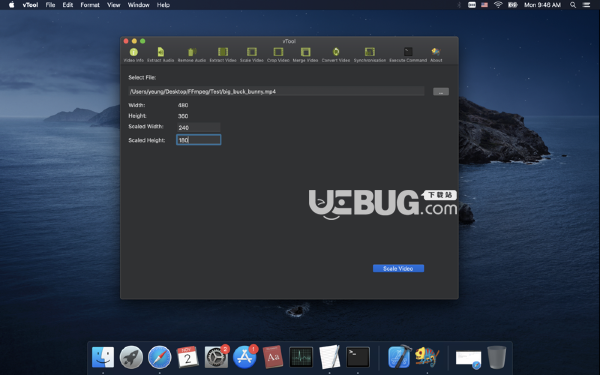The height and width of the screenshot is (375, 600).
Task: Open the Notification Center icon
Action: point(586,5)
